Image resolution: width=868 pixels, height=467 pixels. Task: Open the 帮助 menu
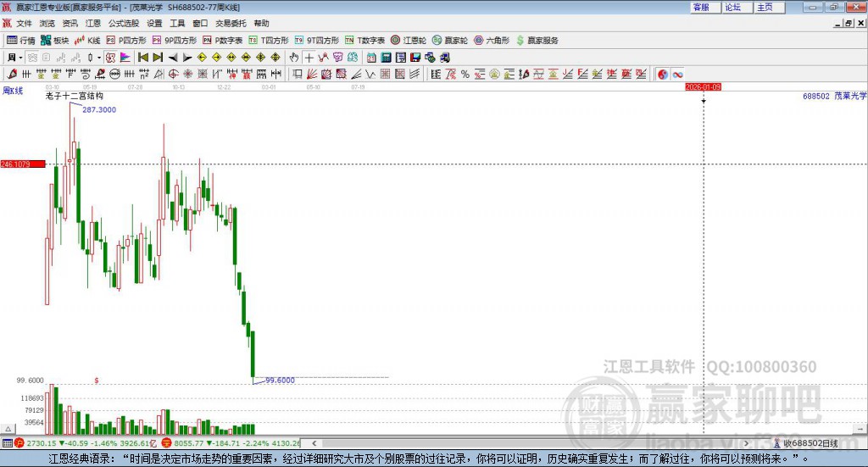point(261,23)
